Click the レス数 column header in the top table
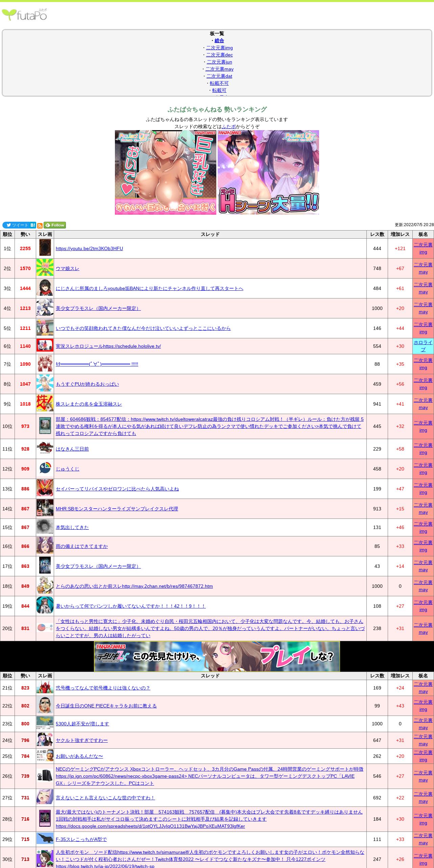 tap(377, 234)
